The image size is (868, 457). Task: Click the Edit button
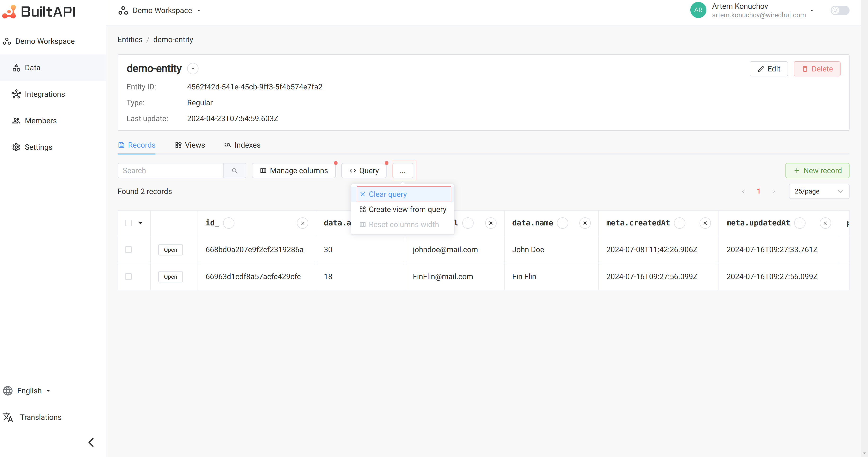(x=769, y=69)
